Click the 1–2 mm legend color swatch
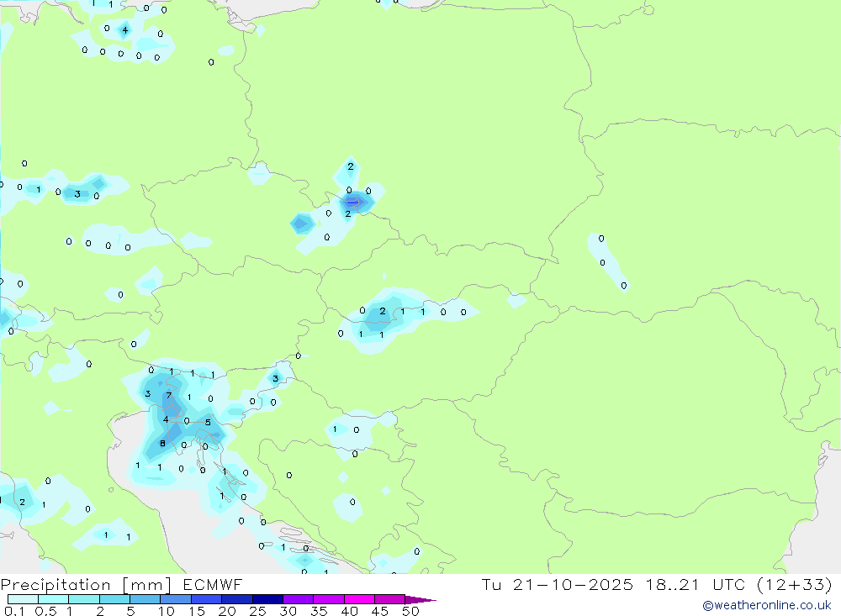This screenshot has height=616, width=841. pyautogui.click(x=84, y=599)
